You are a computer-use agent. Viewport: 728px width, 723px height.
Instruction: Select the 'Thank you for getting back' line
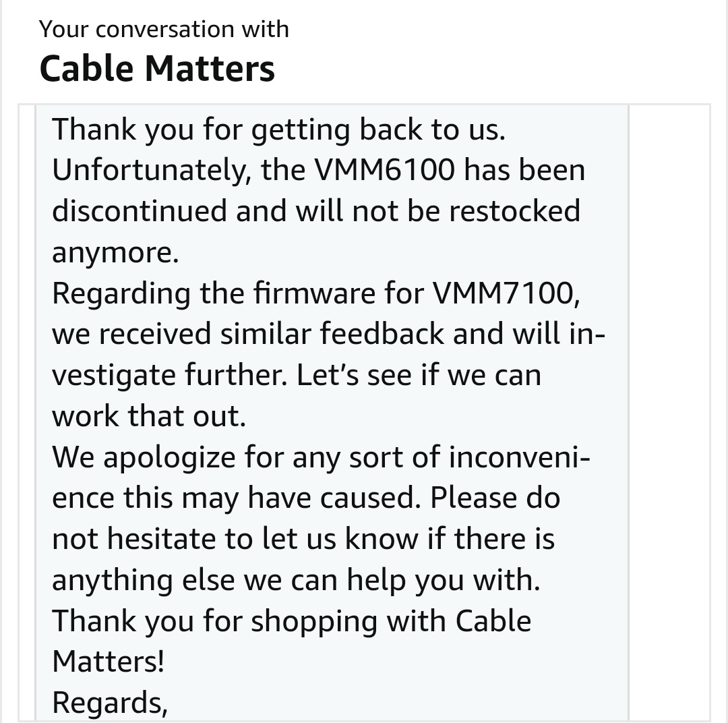click(278, 129)
